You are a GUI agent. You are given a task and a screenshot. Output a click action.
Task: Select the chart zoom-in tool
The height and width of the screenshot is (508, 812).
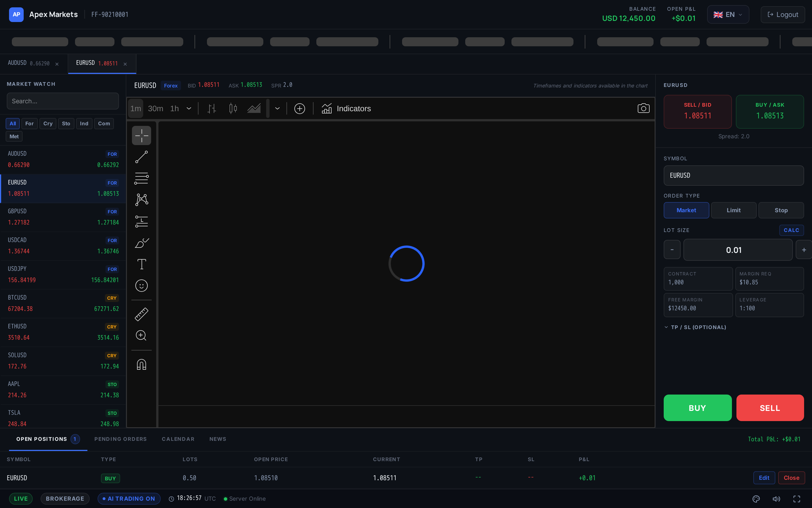(141, 335)
